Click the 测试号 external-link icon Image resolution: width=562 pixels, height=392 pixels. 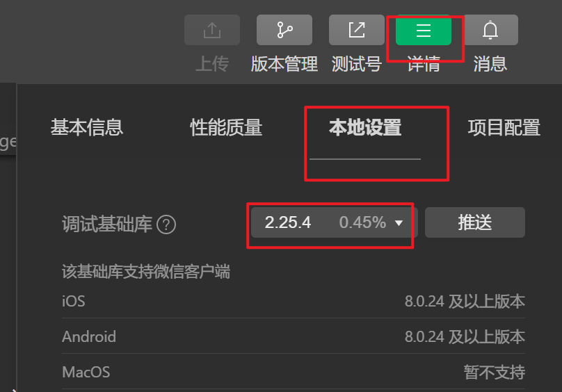click(x=357, y=30)
